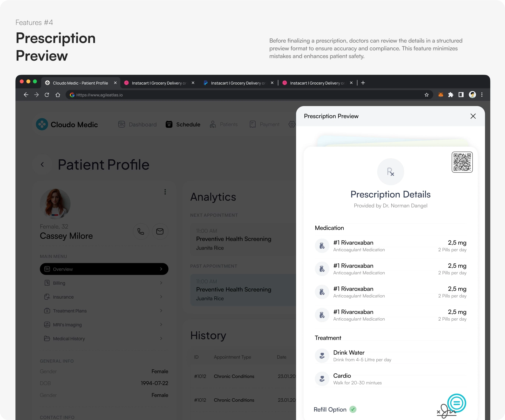Click the Rx prescription symbol icon
Screen dimensions: 505x420
(x=391, y=172)
